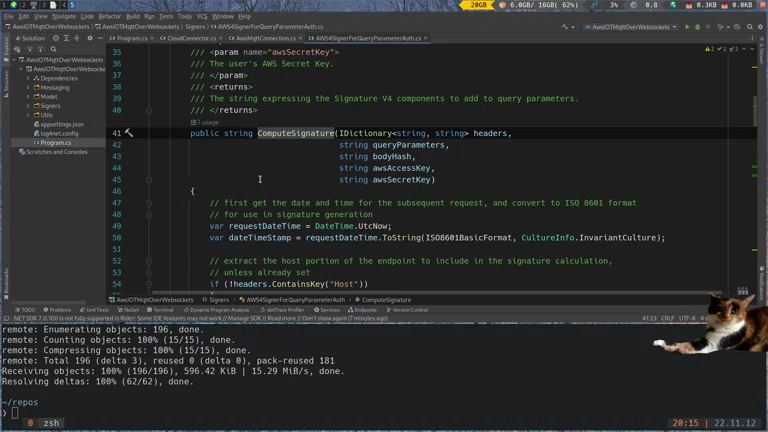Open the Build menu
The image size is (768, 432).
(133, 16)
